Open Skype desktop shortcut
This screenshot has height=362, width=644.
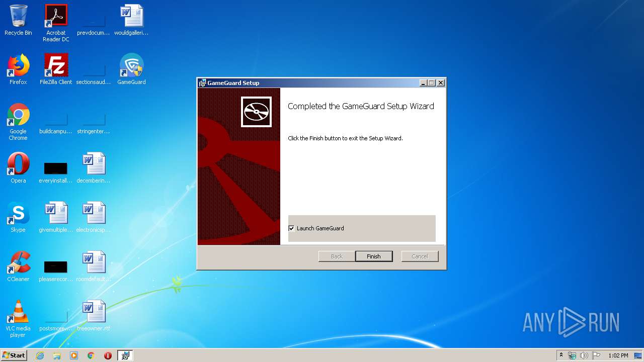18,217
